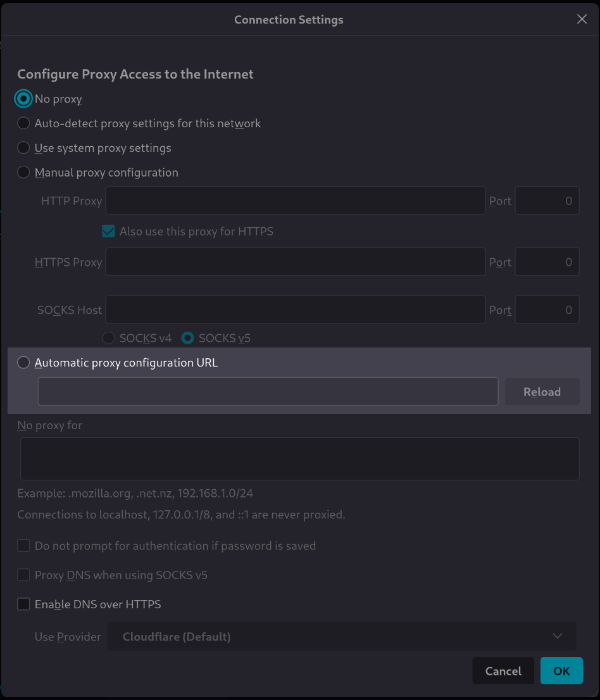Toggle Proxy DNS when using SOCKS v5
This screenshot has width=600, height=700.
click(x=23, y=575)
